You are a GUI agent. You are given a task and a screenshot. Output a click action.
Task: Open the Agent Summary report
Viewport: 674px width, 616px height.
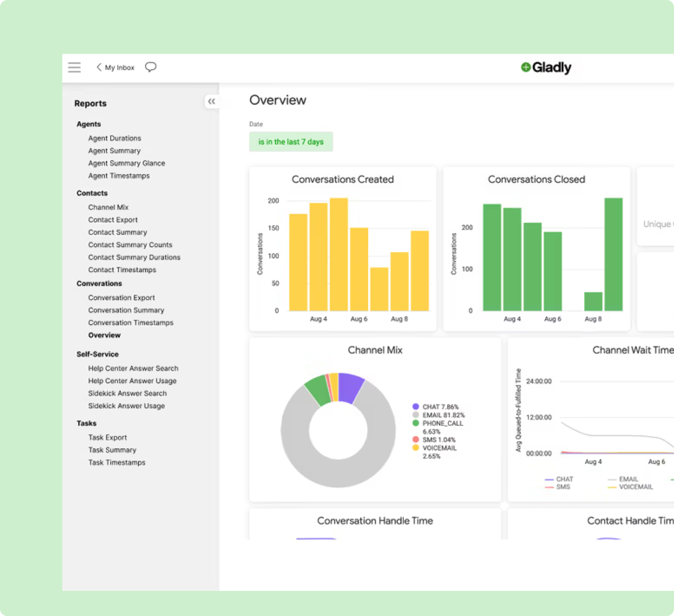pos(114,151)
